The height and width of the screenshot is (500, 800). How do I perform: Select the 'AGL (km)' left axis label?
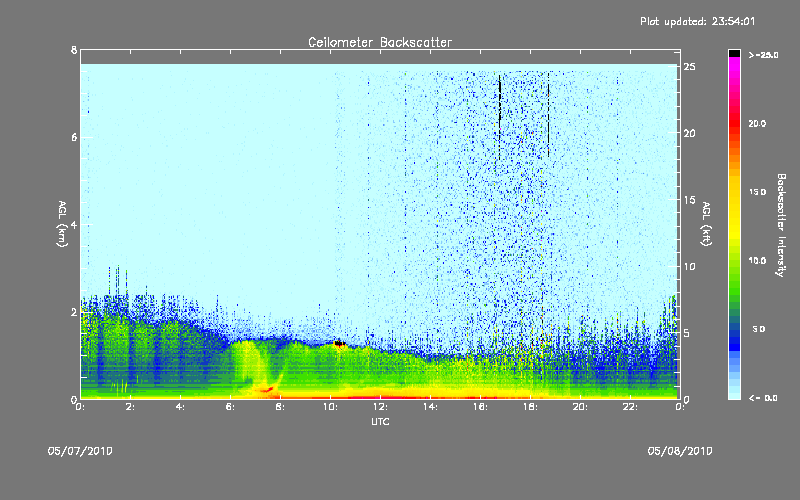pos(62,224)
